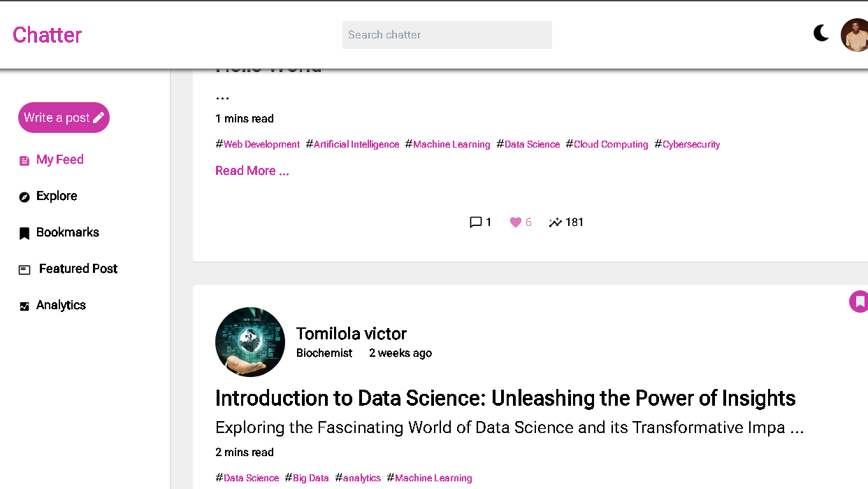The height and width of the screenshot is (489, 868).
Task: Click Write a post button
Action: [64, 118]
